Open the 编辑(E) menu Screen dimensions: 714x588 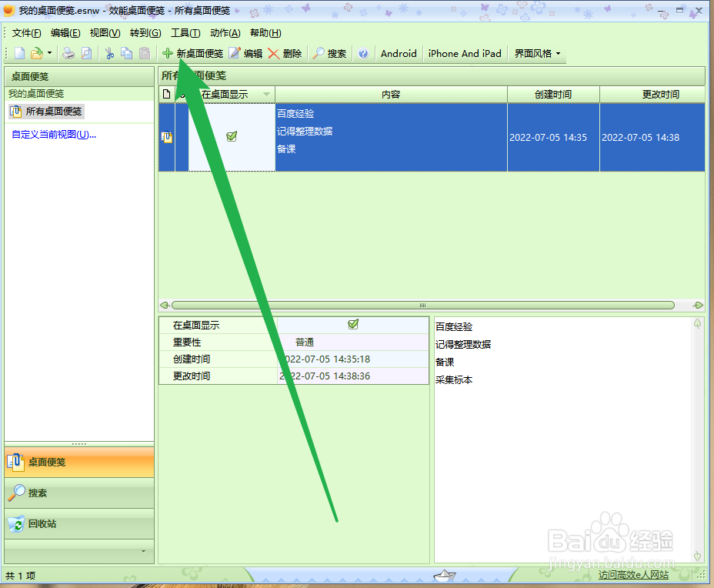65,33
